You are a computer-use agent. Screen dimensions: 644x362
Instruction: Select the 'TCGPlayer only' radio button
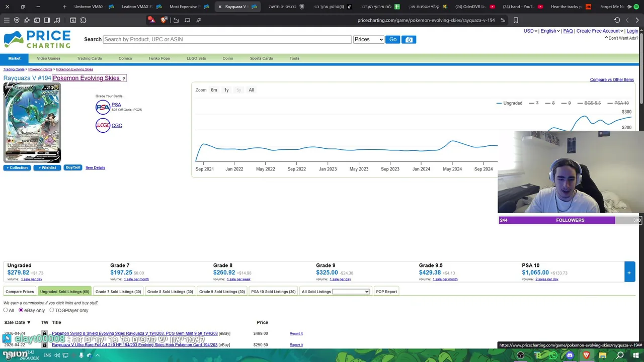pos(52,310)
